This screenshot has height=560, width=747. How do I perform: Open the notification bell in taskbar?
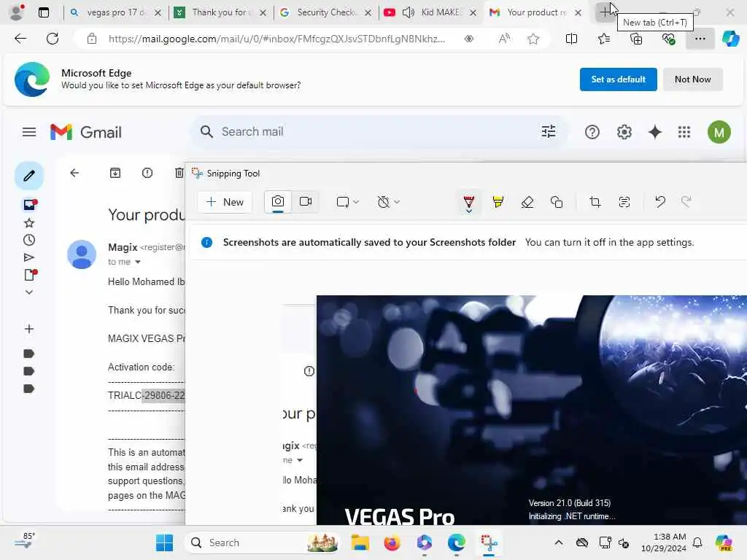pyautogui.click(x=697, y=542)
